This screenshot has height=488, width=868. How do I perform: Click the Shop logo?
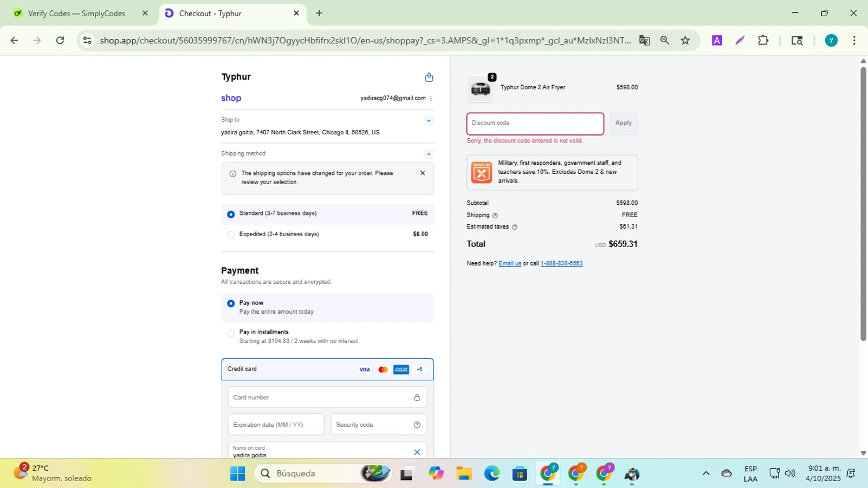click(x=231, y=98)
